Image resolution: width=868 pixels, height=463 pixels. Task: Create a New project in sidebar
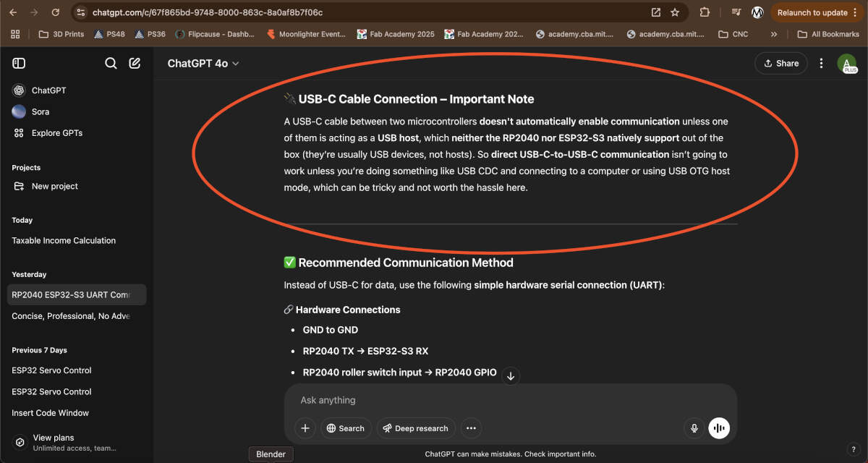[x=77, y=186]
